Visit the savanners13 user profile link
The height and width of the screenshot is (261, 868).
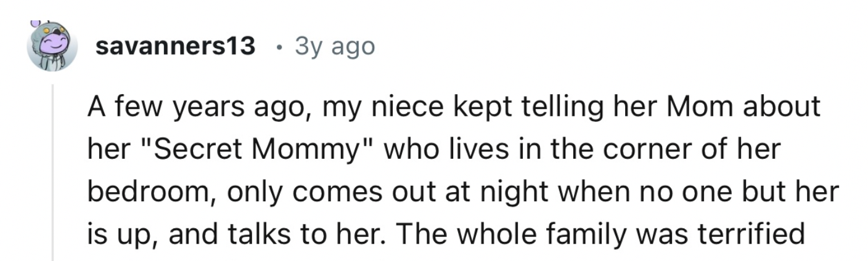click(176, 47)
